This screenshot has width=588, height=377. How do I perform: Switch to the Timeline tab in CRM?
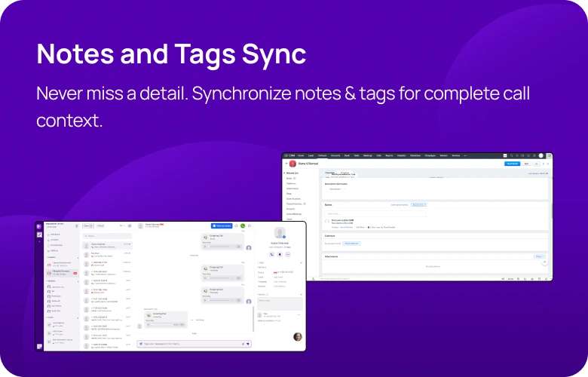[345, 173]
